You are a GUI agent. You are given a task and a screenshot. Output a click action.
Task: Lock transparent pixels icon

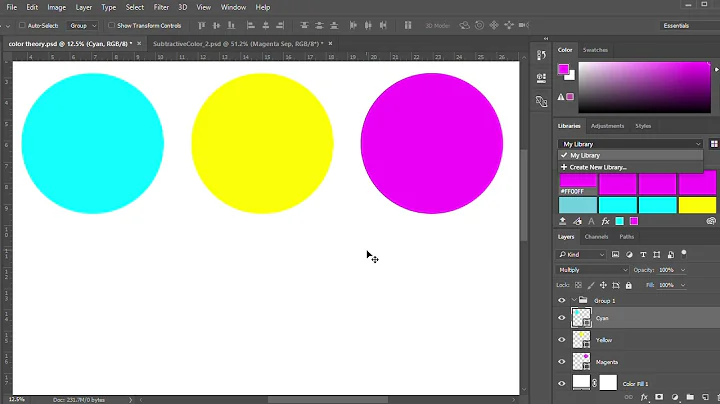coord(578,285)
